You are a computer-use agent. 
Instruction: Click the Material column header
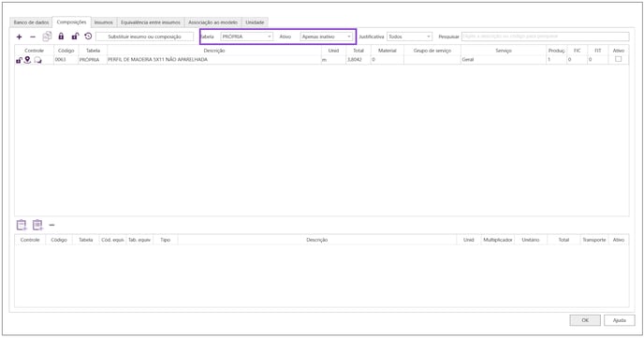coord(388,51)
